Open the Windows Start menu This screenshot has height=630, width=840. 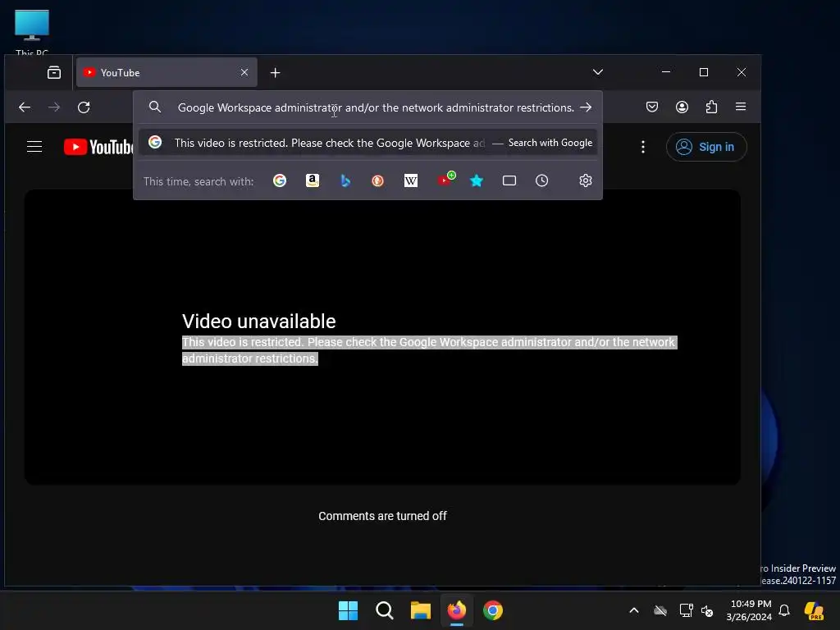click(348, 610)
